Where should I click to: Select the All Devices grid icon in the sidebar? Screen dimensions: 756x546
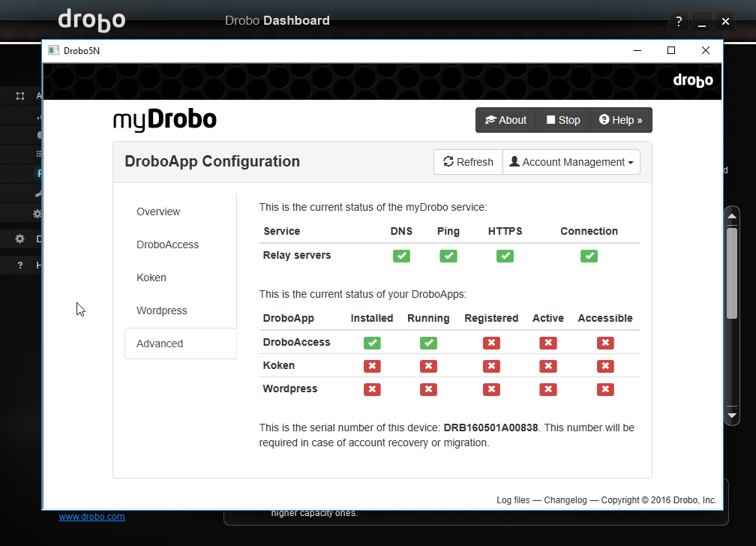(x=19, y=96)
